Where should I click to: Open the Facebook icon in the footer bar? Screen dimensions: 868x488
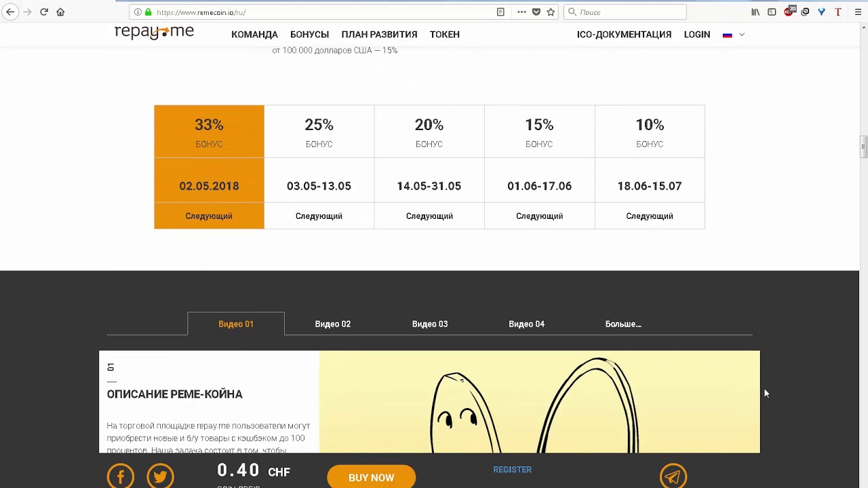click(121, 477)
